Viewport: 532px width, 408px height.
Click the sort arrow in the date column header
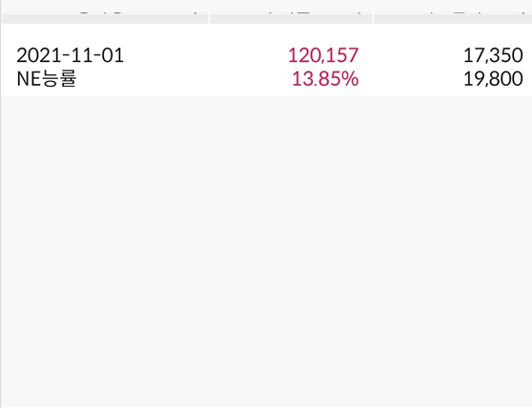(x=195, y=13)
